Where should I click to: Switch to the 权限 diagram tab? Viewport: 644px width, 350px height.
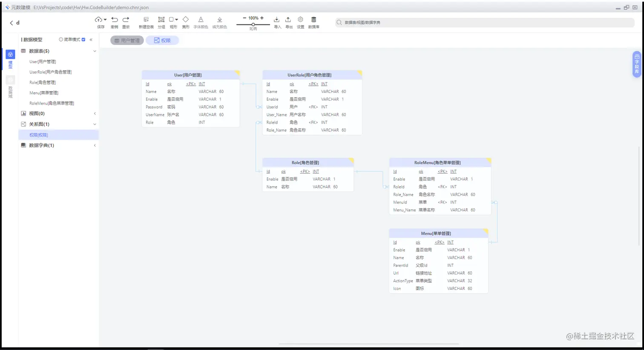(x=162, y=40)
